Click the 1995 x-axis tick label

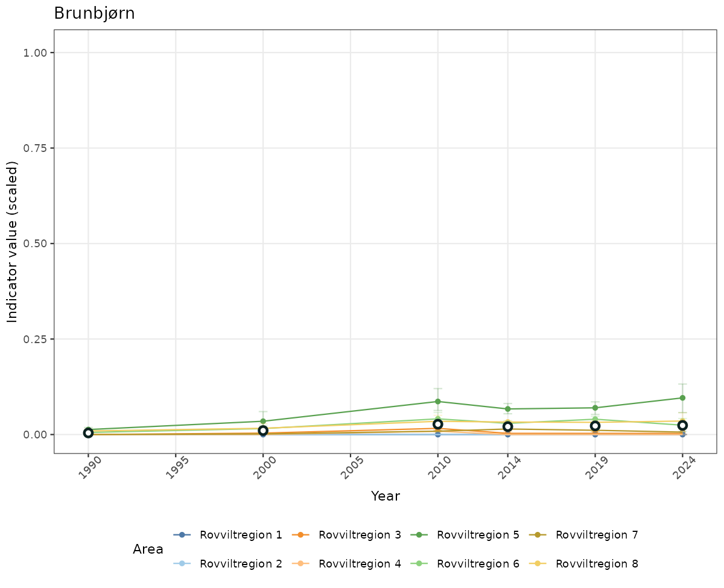[x=176, y=468]
